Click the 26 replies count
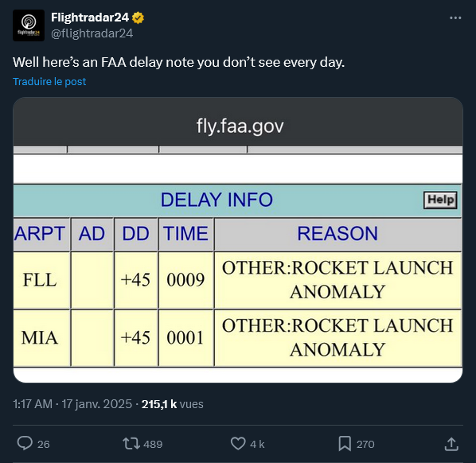The width and height of the screenshot is (476, 463). coord(44,444)
